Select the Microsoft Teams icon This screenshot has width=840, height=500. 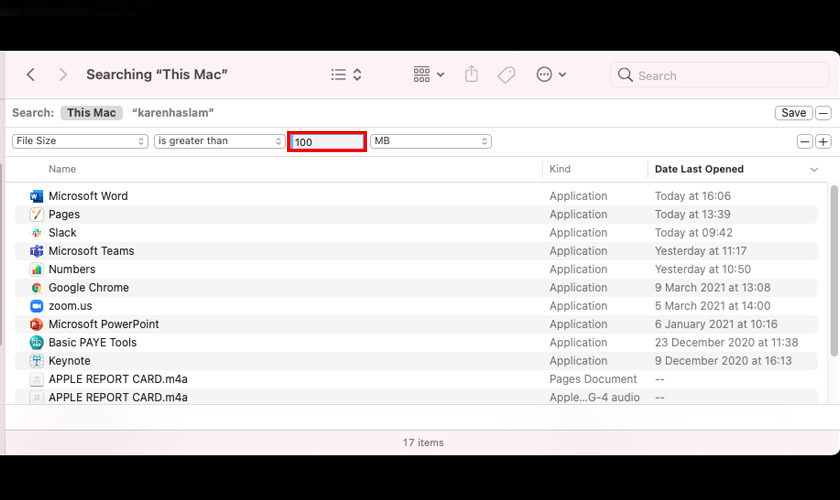[37, 251]
